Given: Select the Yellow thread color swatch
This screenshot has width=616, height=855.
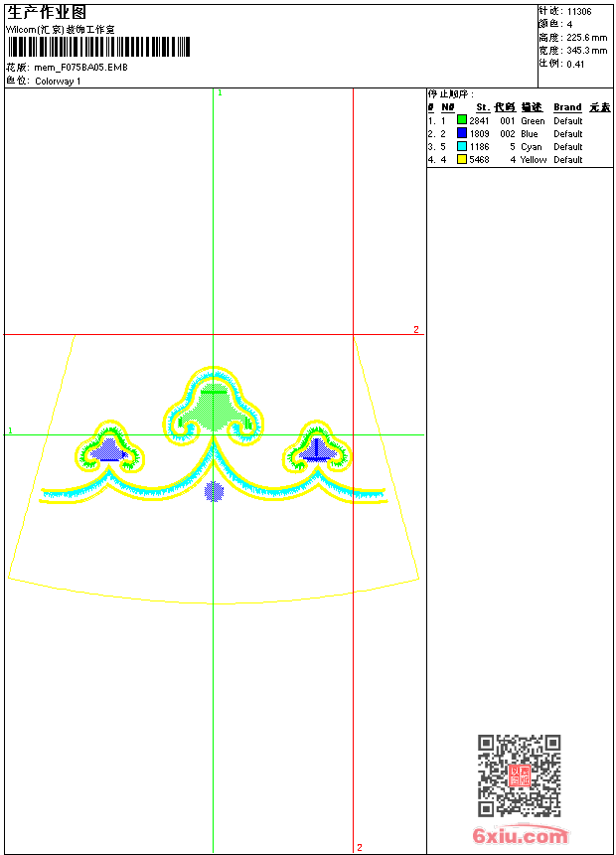Looking at the screenshot, I should tap(462, 159).
